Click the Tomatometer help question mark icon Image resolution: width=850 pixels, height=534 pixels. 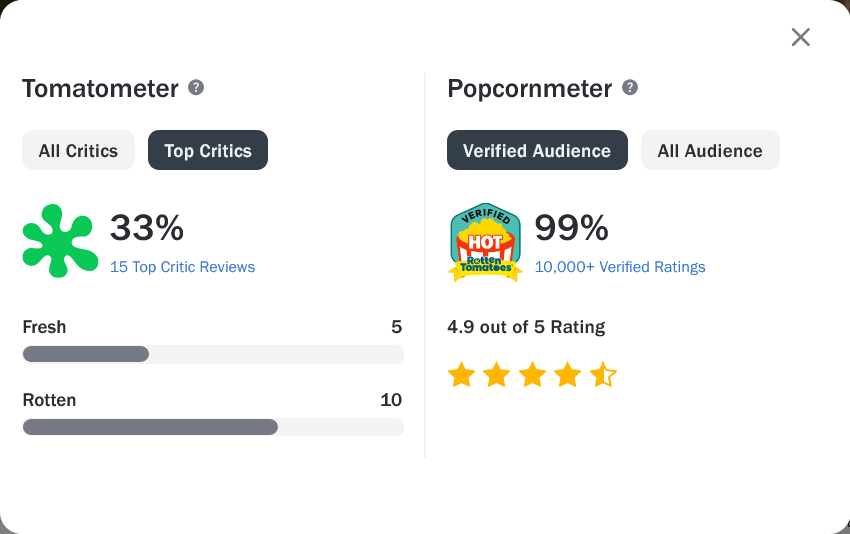196,87
